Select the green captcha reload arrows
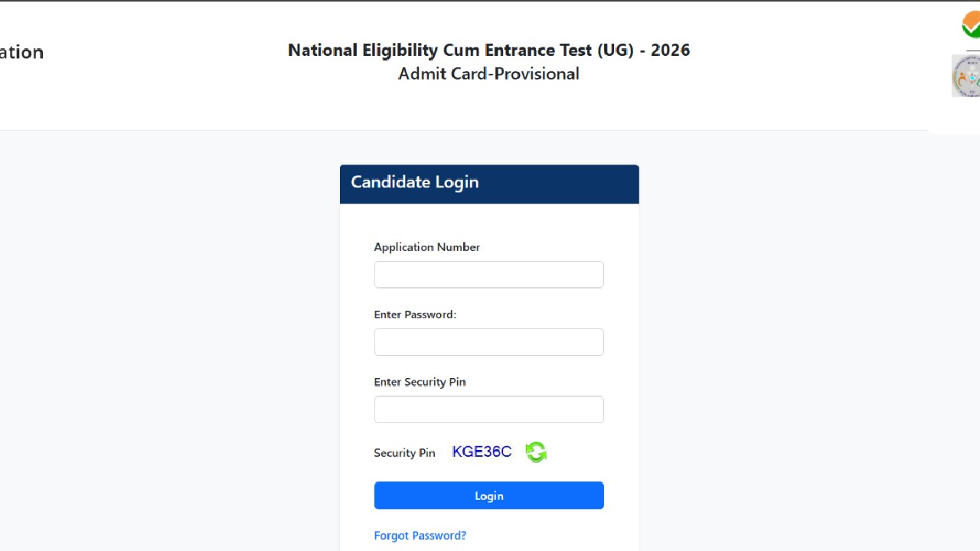Image resolution: width=980 pixels, height=551 pixels. click(536, 452)
